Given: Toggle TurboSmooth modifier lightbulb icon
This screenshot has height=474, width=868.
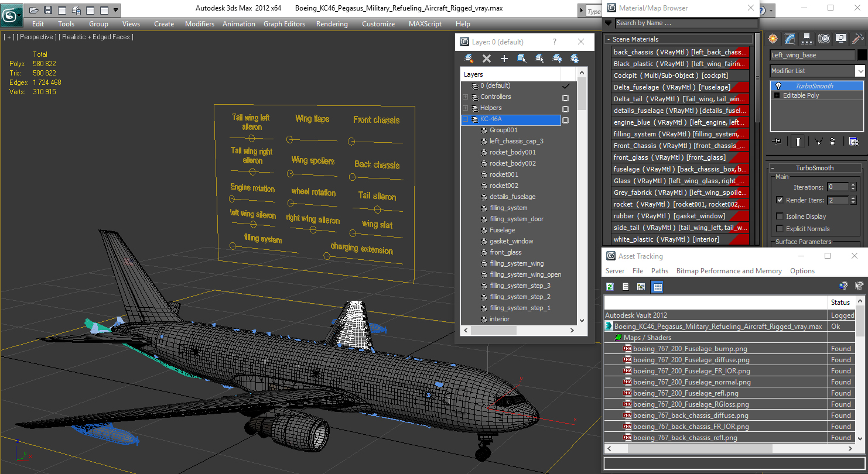Looking at the screenshot, I should tap(778, 86).
